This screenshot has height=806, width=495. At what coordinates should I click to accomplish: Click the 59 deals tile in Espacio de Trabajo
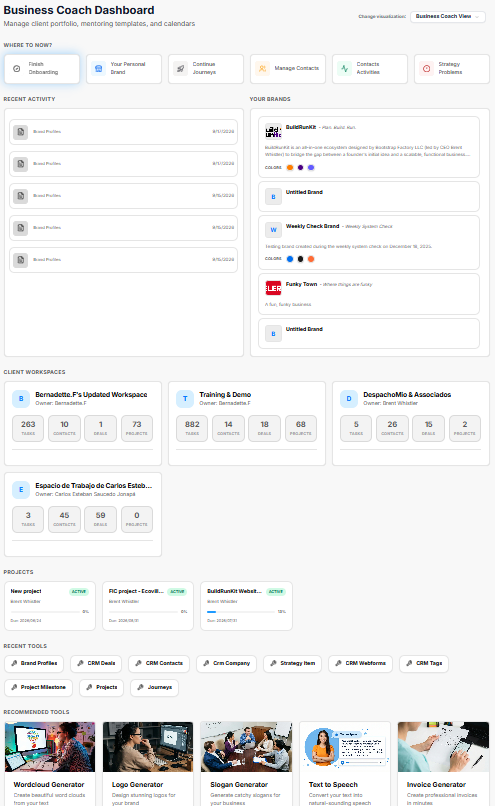tap(100, 519)
